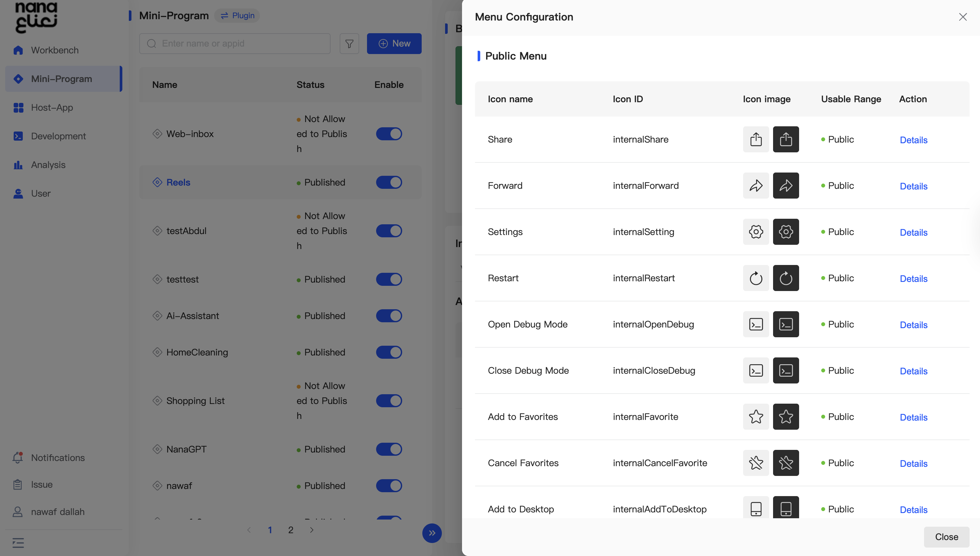
Task: Click the light Share icon image
Action: tap(755, 139)
